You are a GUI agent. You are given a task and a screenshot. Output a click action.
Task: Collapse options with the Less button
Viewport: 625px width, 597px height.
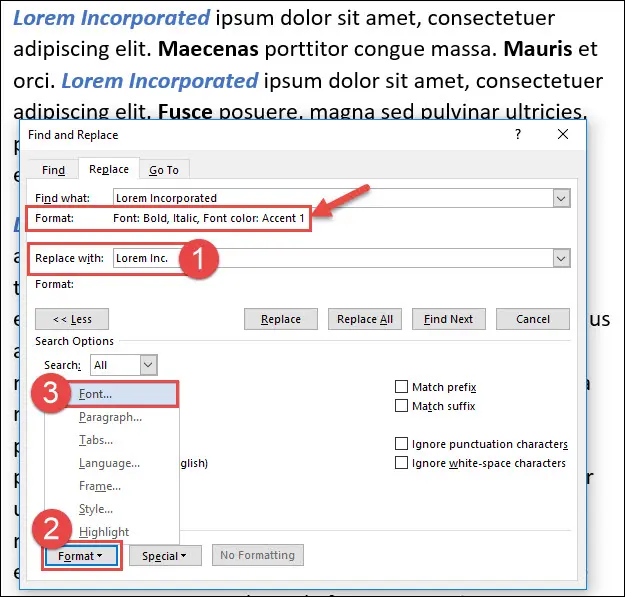point(72,319)
